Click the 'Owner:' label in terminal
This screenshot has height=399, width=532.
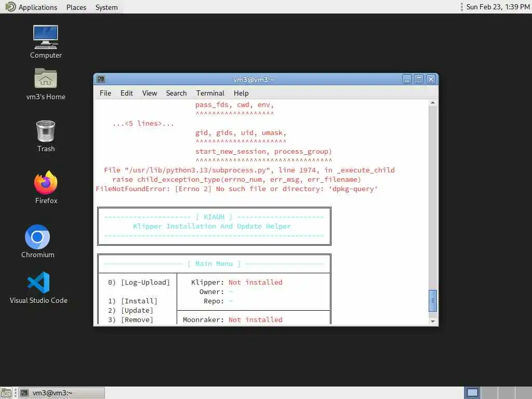[x=212, y=292]
